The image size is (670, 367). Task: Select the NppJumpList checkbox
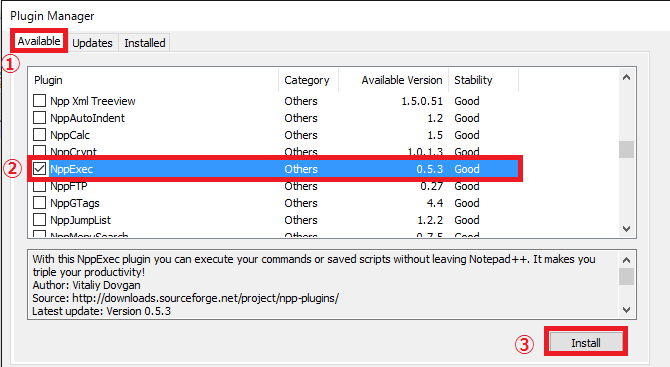tap(39, 220)
